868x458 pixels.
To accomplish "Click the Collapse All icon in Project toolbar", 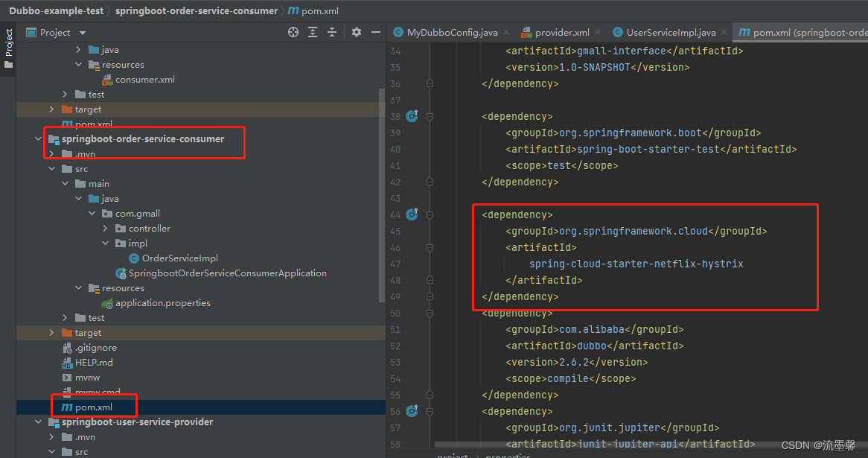I will coord(332,32).
